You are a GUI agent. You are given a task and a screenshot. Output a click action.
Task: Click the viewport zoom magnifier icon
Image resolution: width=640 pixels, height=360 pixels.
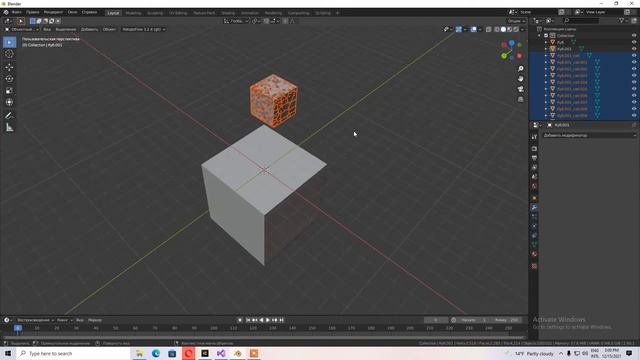pos(520,69)
